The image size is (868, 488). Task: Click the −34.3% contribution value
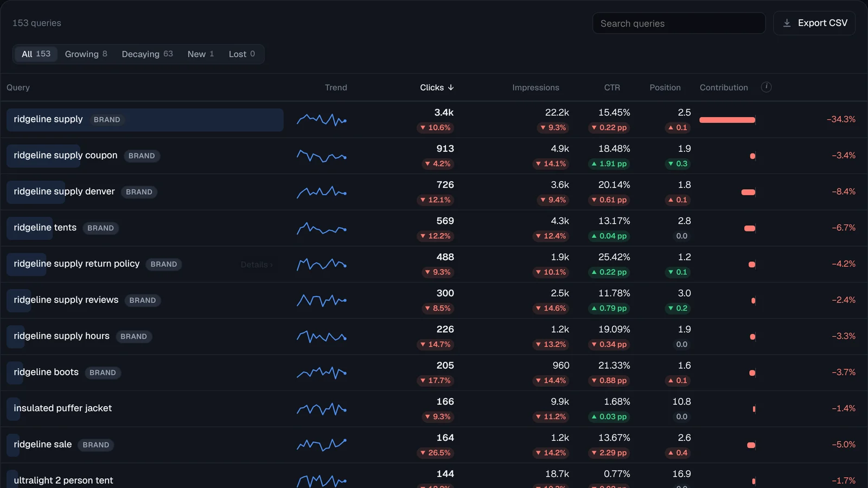click(841, 119)
